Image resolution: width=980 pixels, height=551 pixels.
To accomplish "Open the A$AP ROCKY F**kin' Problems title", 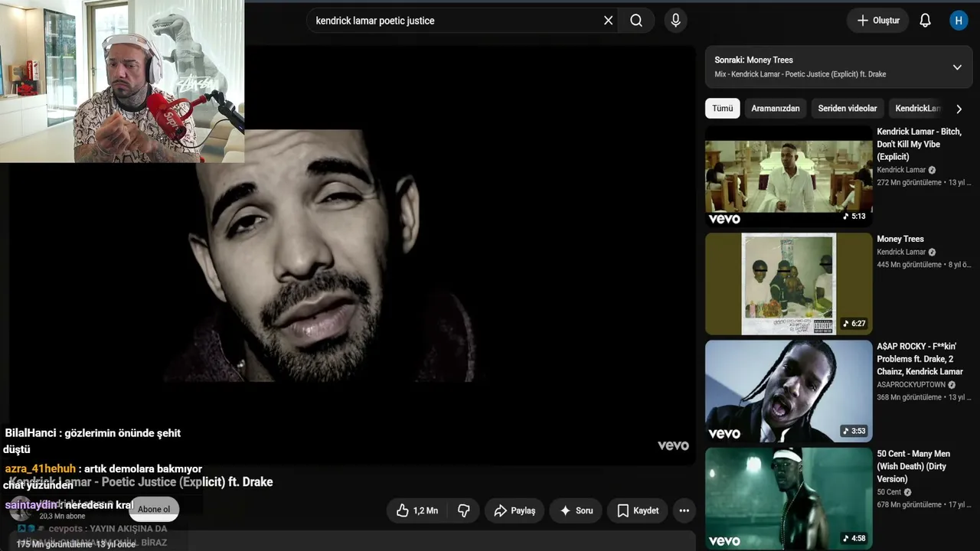I will (920, 359).
